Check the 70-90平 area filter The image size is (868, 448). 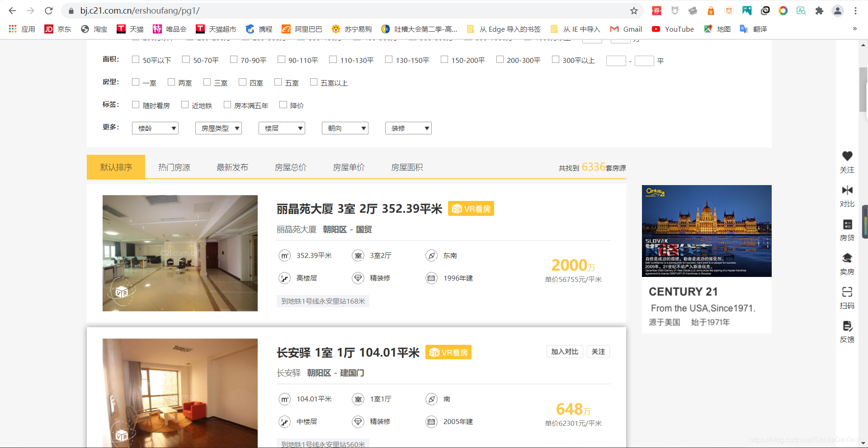234,59
